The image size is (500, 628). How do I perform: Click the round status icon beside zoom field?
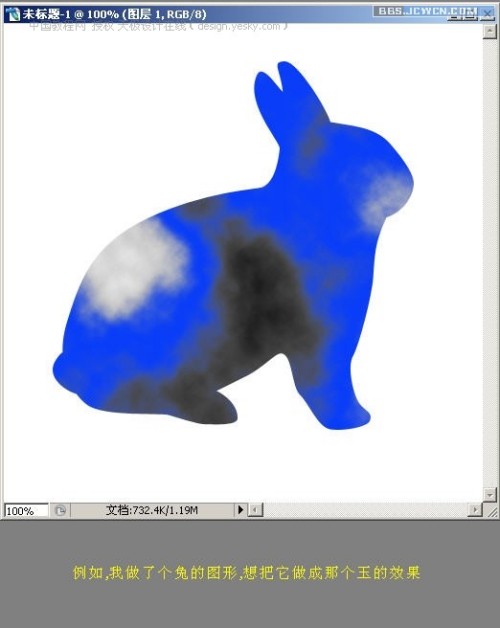click(60, 511)
